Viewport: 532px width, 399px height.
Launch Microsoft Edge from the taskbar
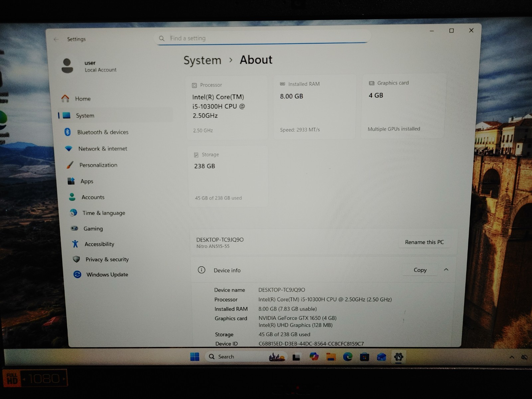click(348, 357)
